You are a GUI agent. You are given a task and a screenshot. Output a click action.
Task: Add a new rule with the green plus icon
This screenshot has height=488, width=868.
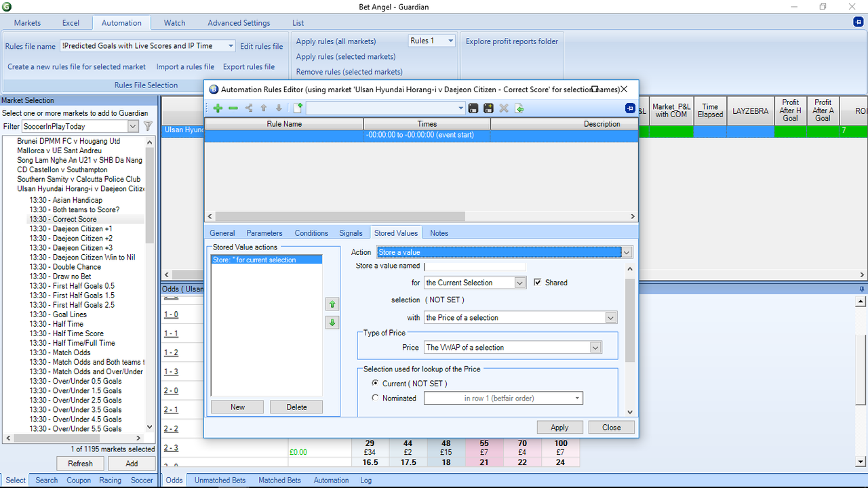point(218,108)
